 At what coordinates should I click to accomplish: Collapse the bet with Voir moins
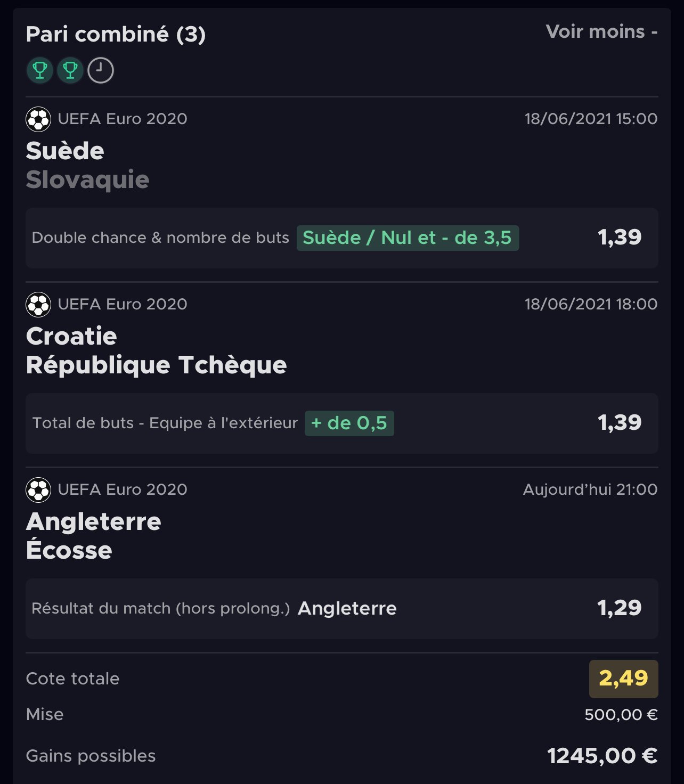(601, 32)
